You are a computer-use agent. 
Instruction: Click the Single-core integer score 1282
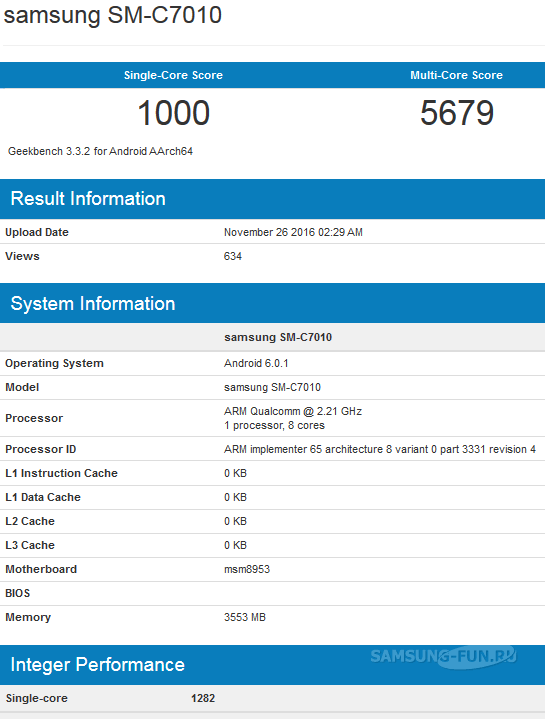203,698
